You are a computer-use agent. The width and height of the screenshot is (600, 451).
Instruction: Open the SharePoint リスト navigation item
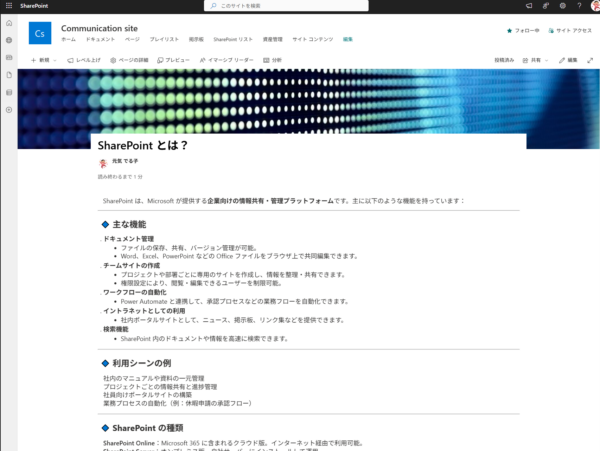point(233,39)
